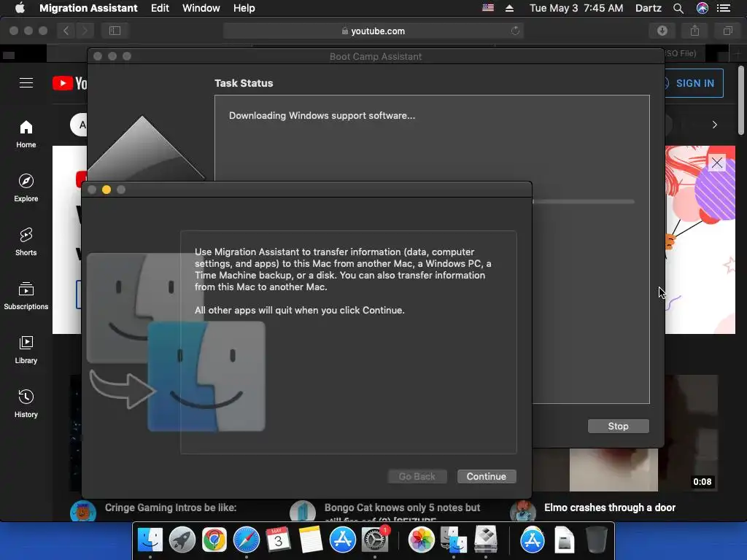This screenshot has height=560, width=747.
Task: Open YouTube Explore sidebar item
Action: point(26,187)
